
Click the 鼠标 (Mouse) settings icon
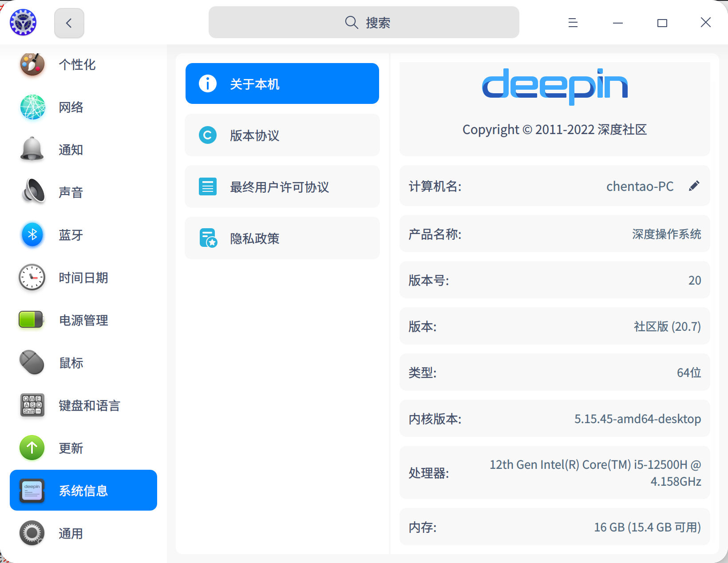[32, 363]
